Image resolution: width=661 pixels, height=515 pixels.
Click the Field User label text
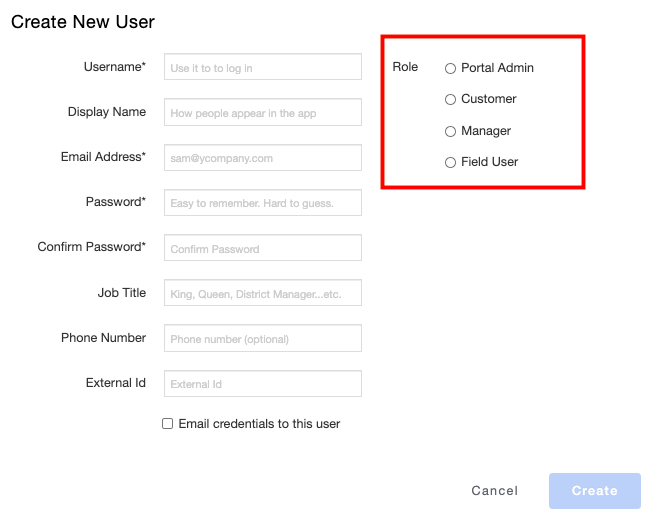(x=489, y=162)
